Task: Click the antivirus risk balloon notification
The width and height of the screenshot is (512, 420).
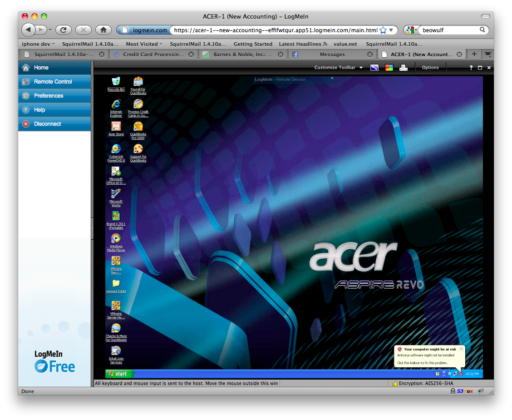Action: 429,356
